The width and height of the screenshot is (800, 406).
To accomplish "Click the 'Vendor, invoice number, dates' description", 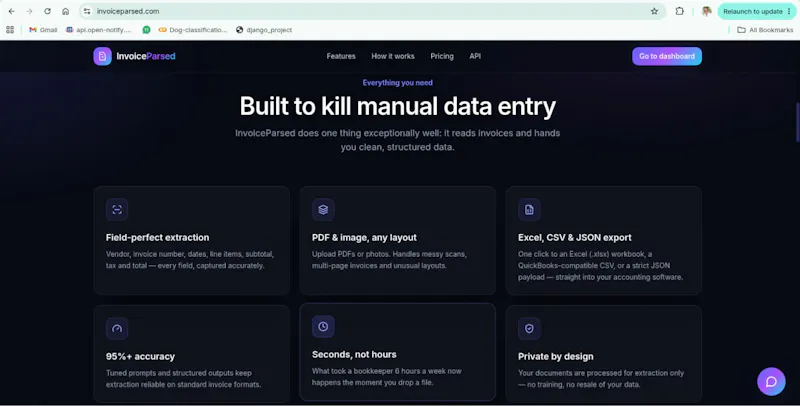I will pos(190,260).
